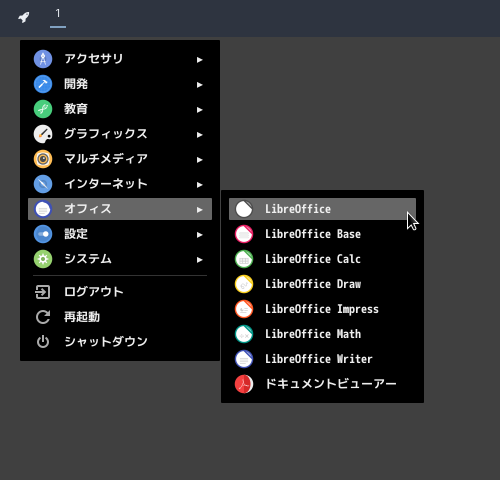This screenshot has height=480, width=500.
Task: Click the ドキュメントビューアー red PDF icon
Action: (x=244, y=384)
